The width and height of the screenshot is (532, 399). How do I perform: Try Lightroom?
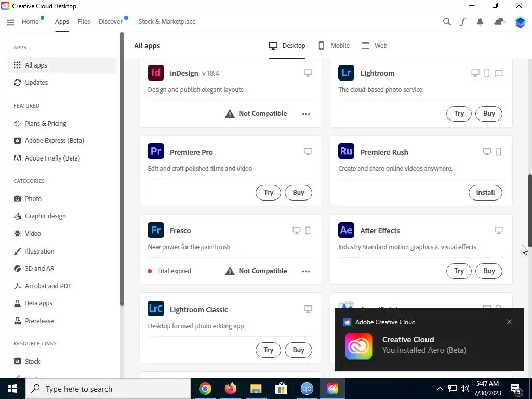459,114
